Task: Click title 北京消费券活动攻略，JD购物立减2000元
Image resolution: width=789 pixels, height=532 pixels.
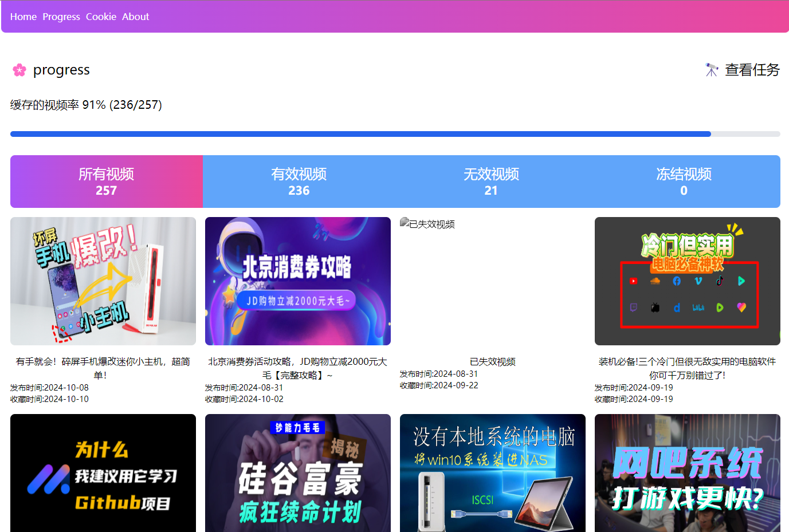Action: tap(298, 368)
